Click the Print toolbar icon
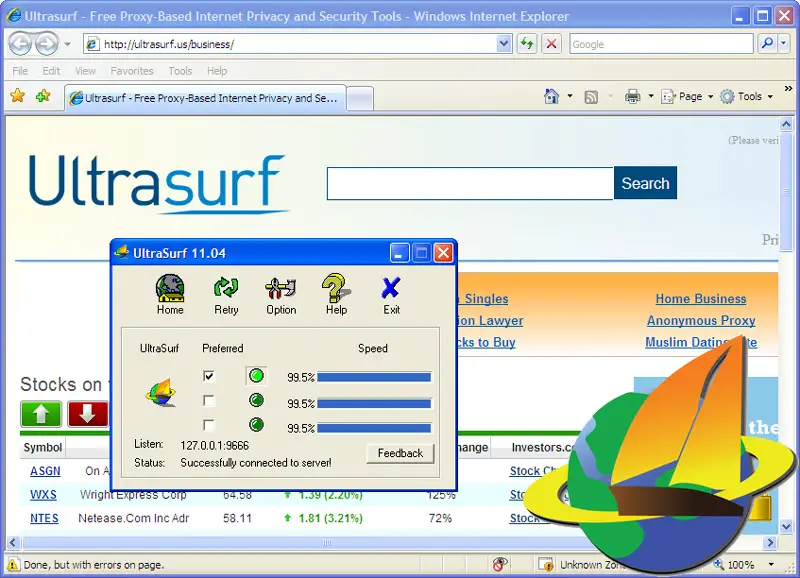 coord(633,96)
